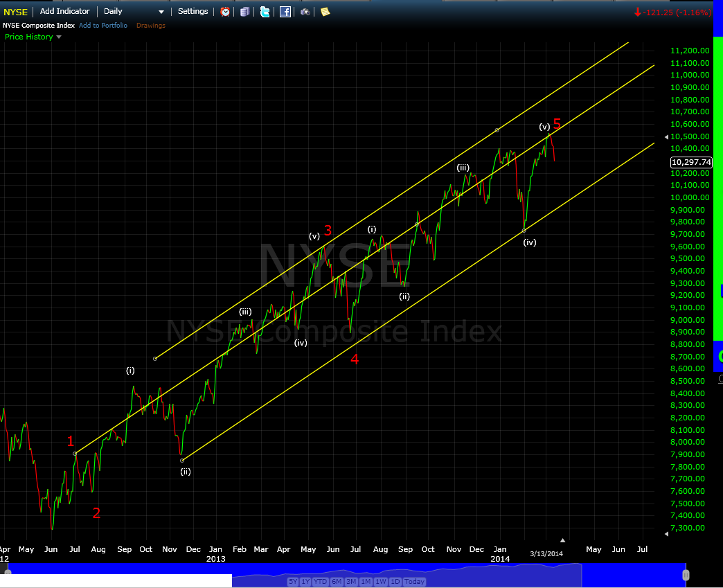Click the red wave label 5
This screenshot has width=723, height=588.
coord(557,123)
